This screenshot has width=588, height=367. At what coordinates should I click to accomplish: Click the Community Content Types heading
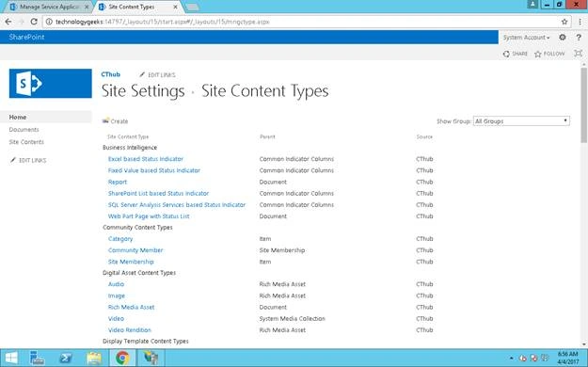(x=137, y=228)
